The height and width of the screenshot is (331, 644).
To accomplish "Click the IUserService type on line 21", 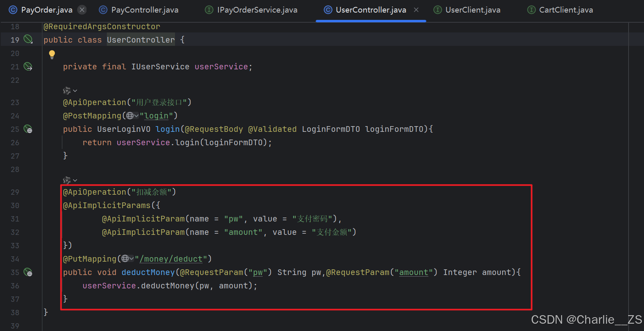I will click(160, 67).
